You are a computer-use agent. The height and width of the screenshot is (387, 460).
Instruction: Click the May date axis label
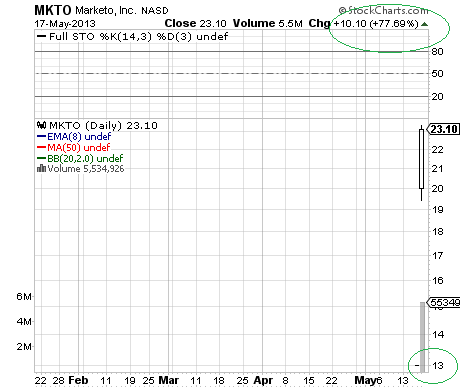pos(365,380)
